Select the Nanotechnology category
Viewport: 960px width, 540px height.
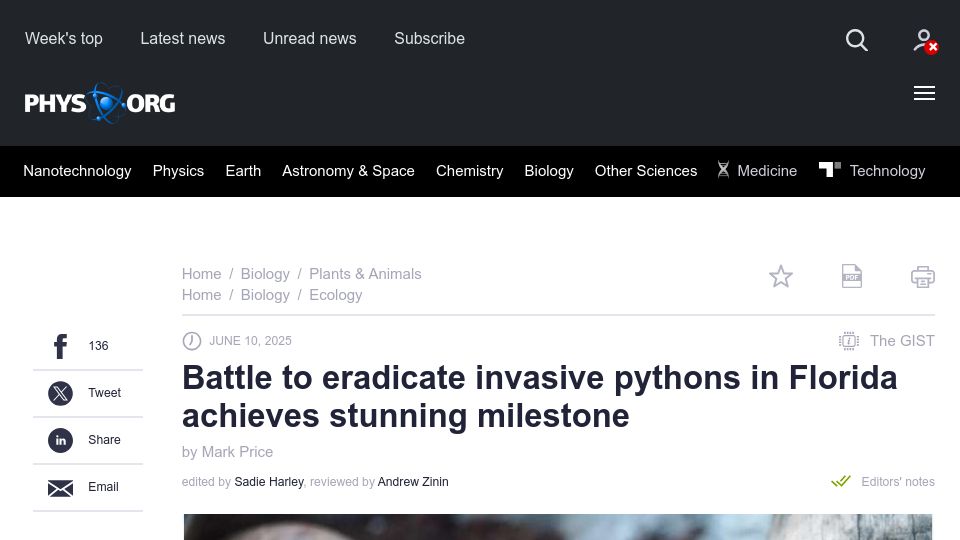pyautogui.click(x=77, y=171)
